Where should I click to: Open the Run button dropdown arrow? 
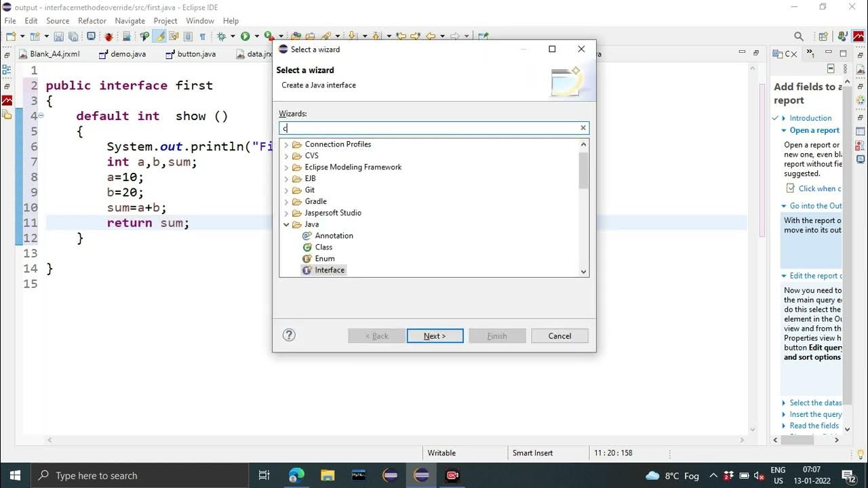[257, 36]
